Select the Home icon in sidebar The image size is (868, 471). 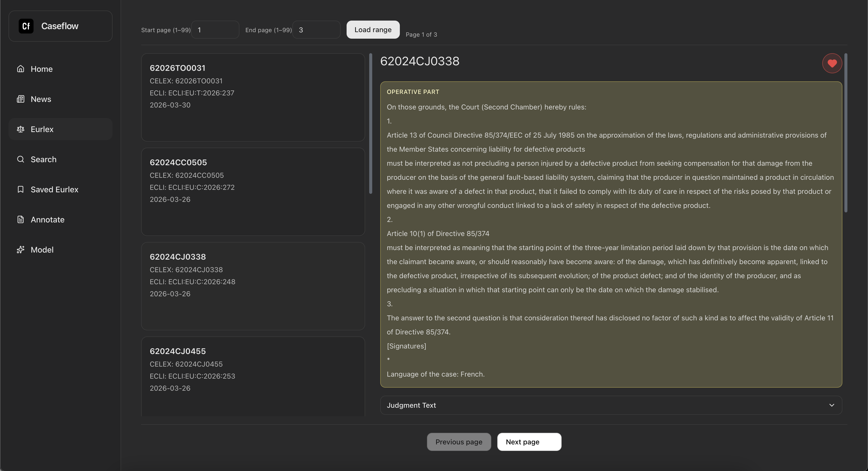21,68
